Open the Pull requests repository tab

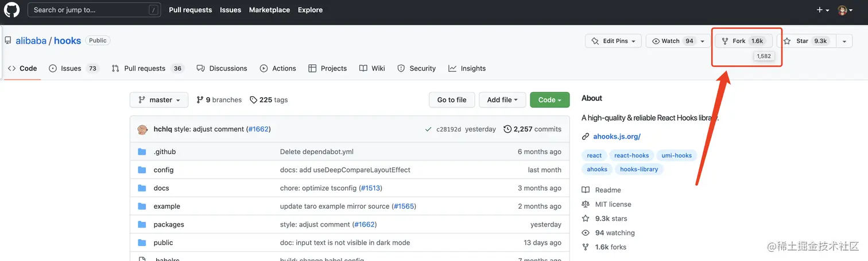148,68
